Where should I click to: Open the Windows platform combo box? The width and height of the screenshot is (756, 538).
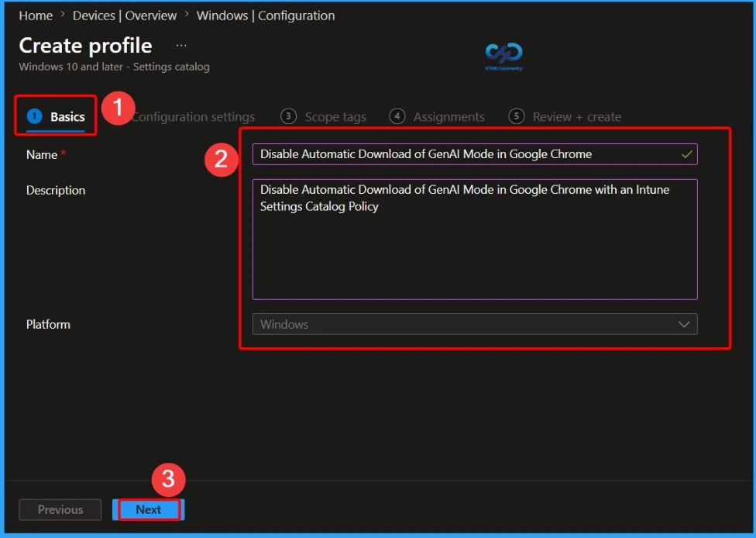(x=474, y=324)
